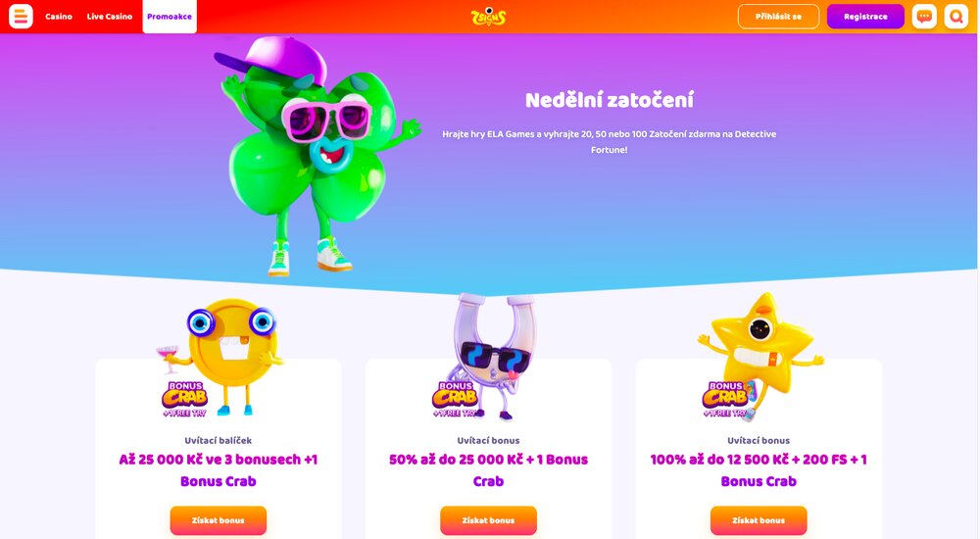Get the 50% up to 25 000 Kč bonus

click(x=488, y=520)
